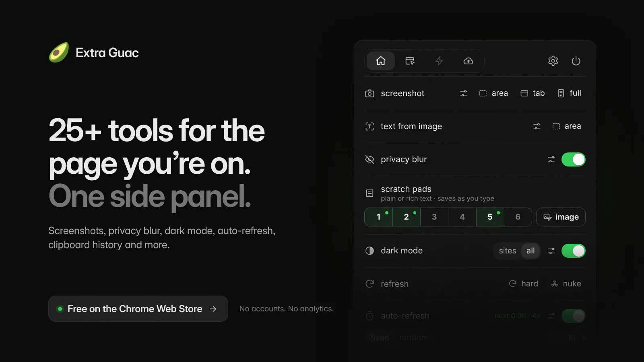
Task: Click the privacy blur eye icon
Action: coord(369,159)
